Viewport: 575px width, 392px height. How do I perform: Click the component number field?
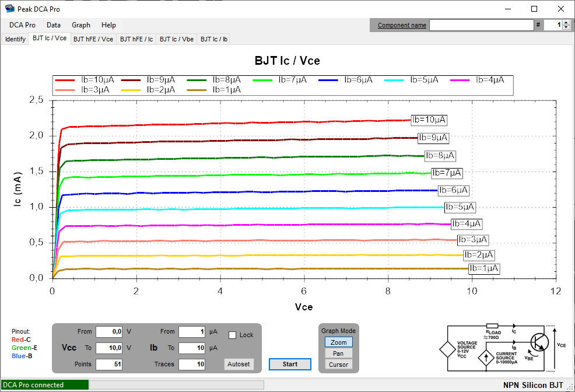click(553, 25)
